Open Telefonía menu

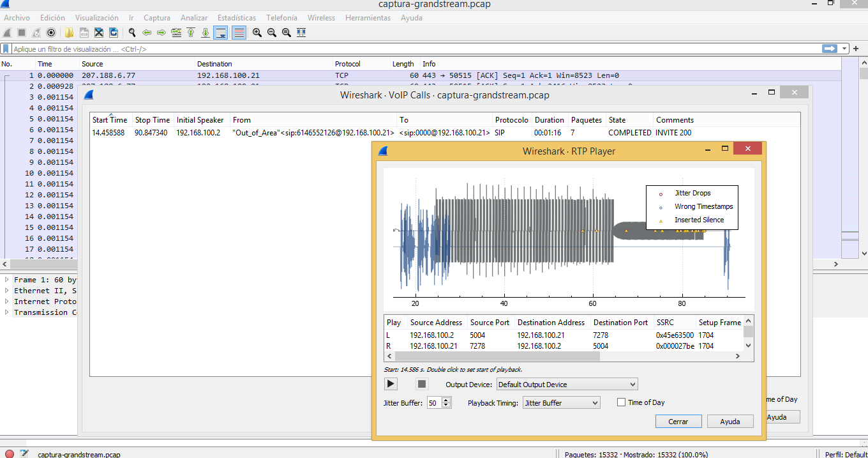pos(281,18)
